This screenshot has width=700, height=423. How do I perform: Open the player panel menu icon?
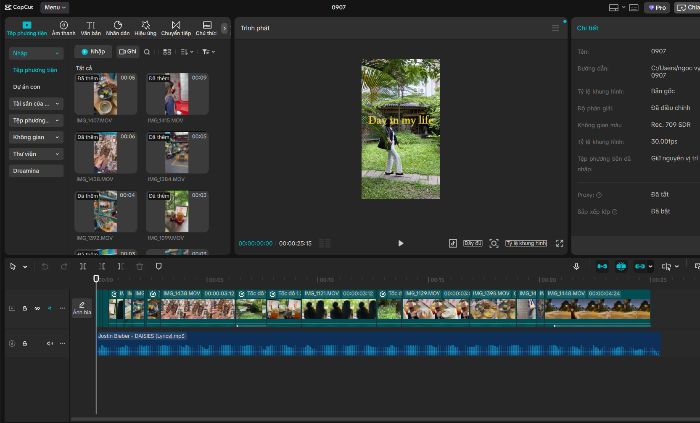click(x=555, y=28)
